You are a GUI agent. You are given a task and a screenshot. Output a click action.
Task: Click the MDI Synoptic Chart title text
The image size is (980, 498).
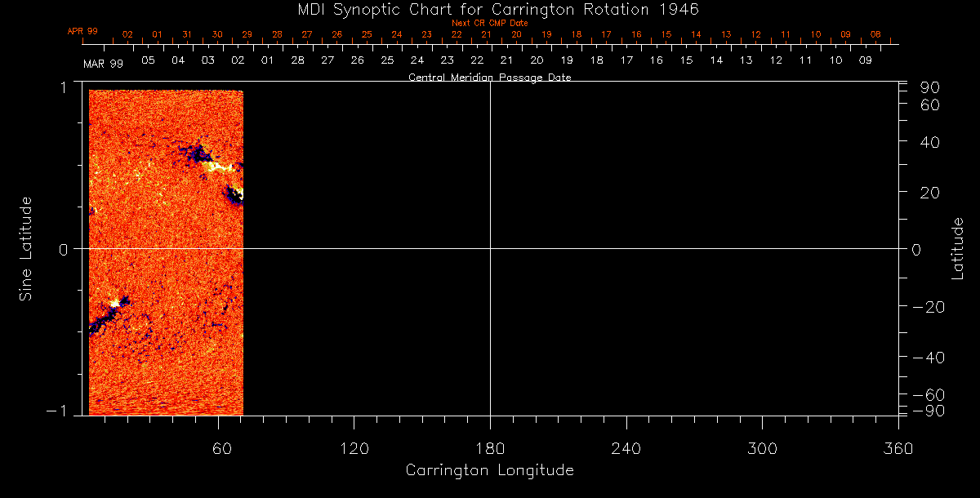pos(489,9)
